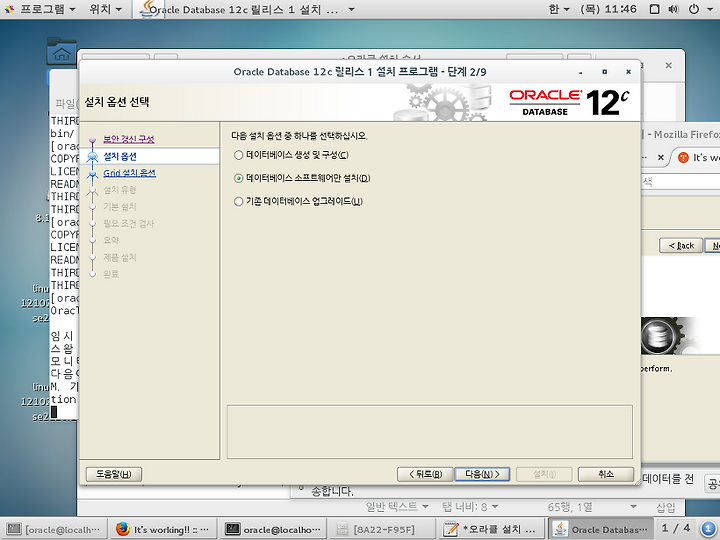Switch to It's working!! Firefox taskbar item
Image resolution: width=720 pixels, height=540 pixels.
click(162, 529)
